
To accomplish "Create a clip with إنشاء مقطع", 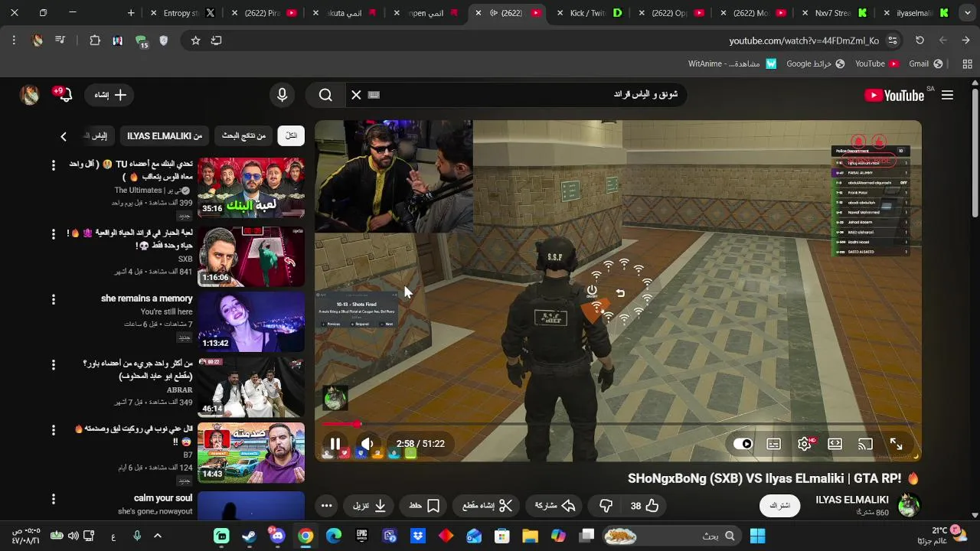I will 488,506.
